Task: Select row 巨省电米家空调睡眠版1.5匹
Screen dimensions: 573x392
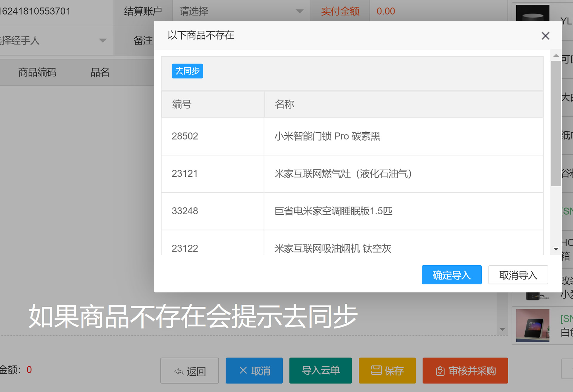Action: (x=333, y=211)
